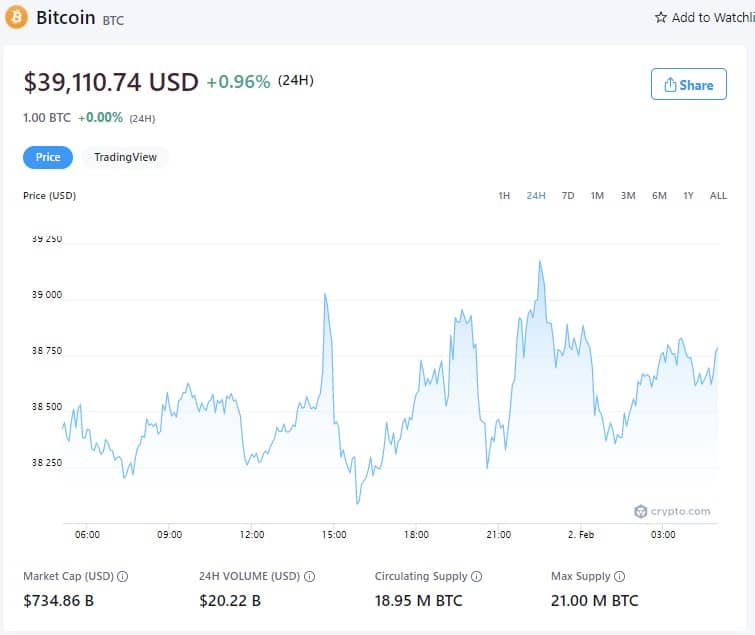
Task: Open Circulating Supply info icon
Action: click(476, 576)
